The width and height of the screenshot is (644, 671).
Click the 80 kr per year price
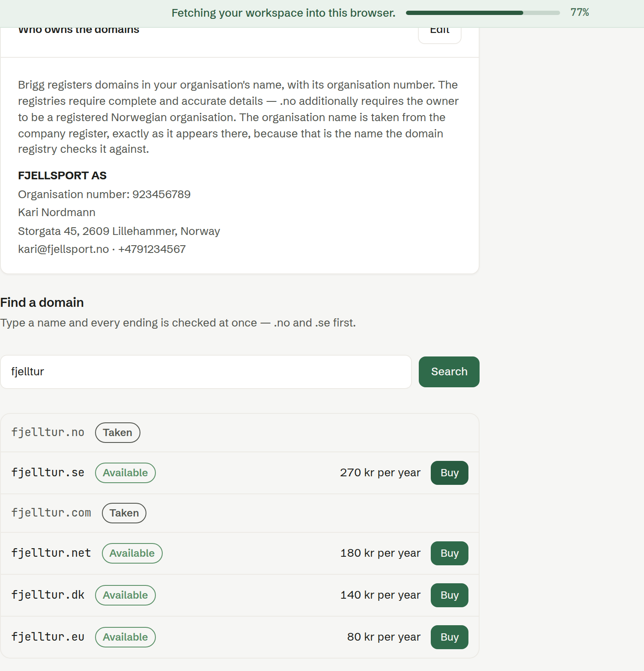(x=384, y=637)
